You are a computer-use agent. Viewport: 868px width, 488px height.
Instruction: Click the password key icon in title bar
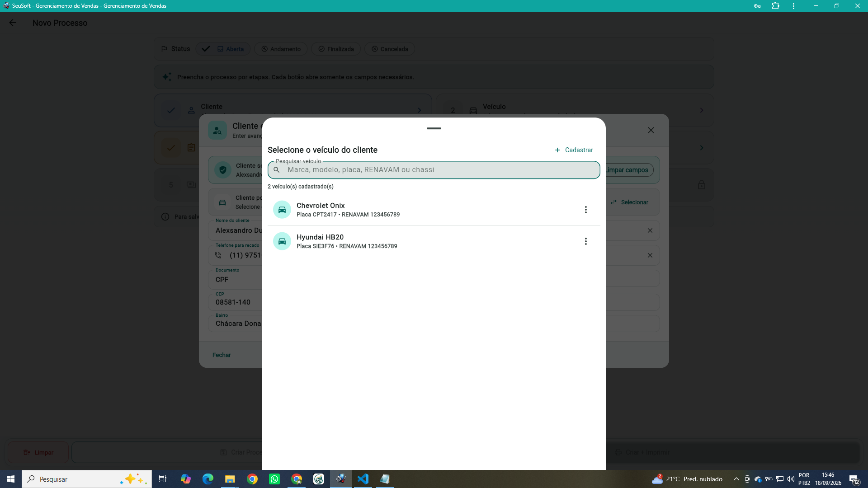[757, 6]
